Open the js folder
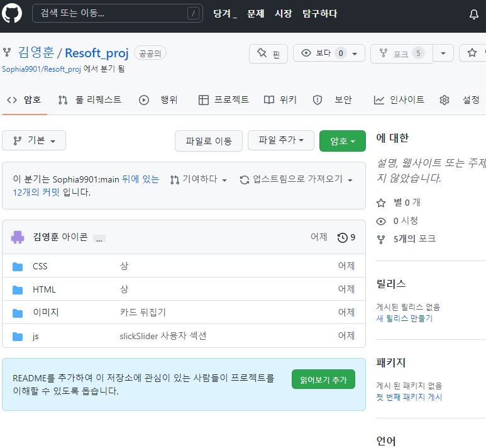 point(36,336)
